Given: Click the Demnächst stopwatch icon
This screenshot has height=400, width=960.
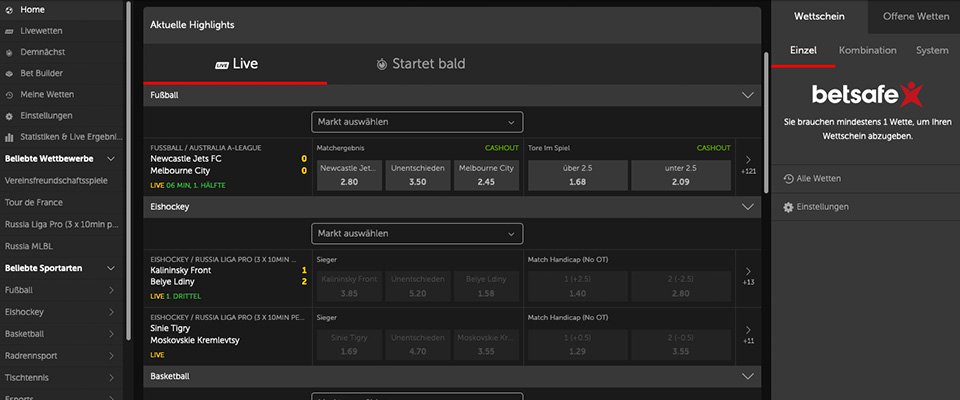Looking at the screenshot, I should (x=9, y=53).
